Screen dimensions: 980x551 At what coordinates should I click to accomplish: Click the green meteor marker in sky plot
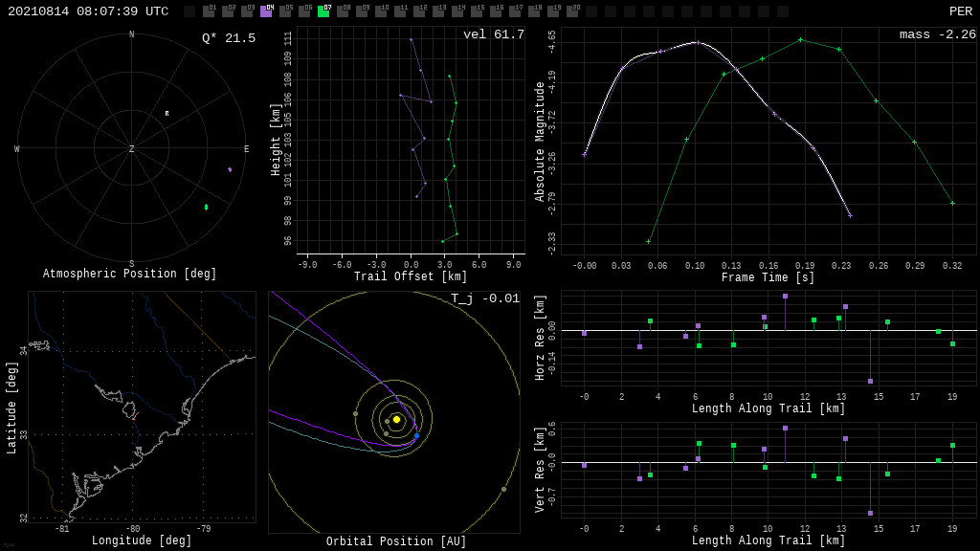tap(206, 207)
